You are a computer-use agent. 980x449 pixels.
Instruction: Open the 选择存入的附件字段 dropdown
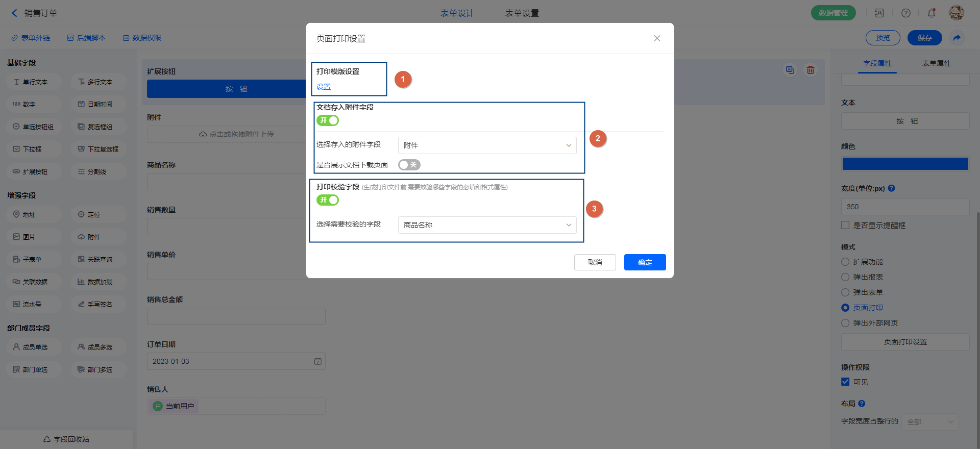coord(487,145)
